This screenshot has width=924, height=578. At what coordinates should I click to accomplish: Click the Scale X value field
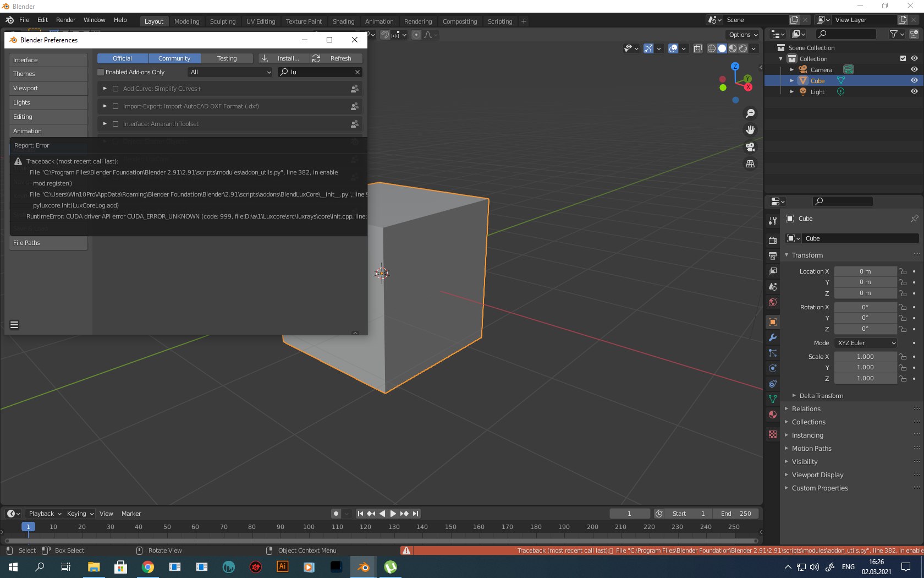pyautogui.click(x=865, y=357)
